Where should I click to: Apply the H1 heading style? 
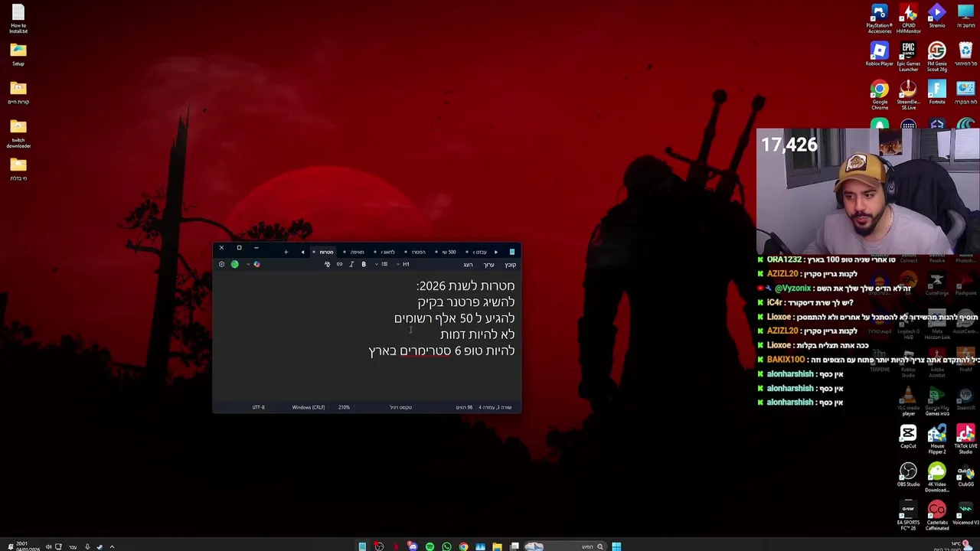pos(406,264)
